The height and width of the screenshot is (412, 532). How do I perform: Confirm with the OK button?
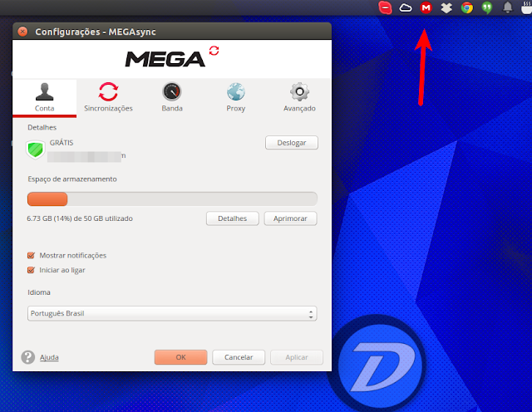[x=181, y=357]
